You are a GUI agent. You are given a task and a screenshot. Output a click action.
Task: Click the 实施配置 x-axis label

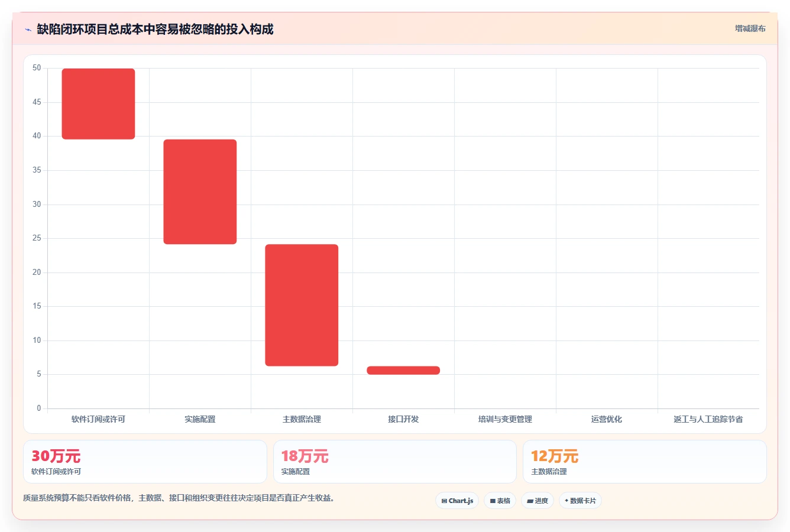(x=200, y=419)
